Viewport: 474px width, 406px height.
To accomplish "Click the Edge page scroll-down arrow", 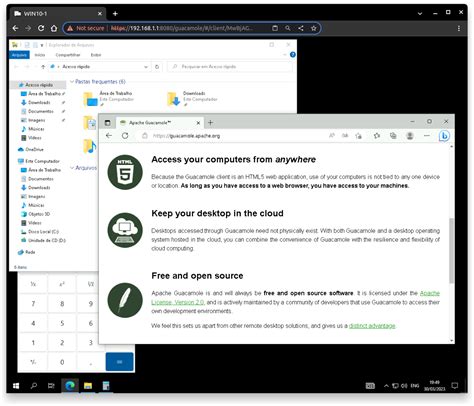I will point(452,340).
